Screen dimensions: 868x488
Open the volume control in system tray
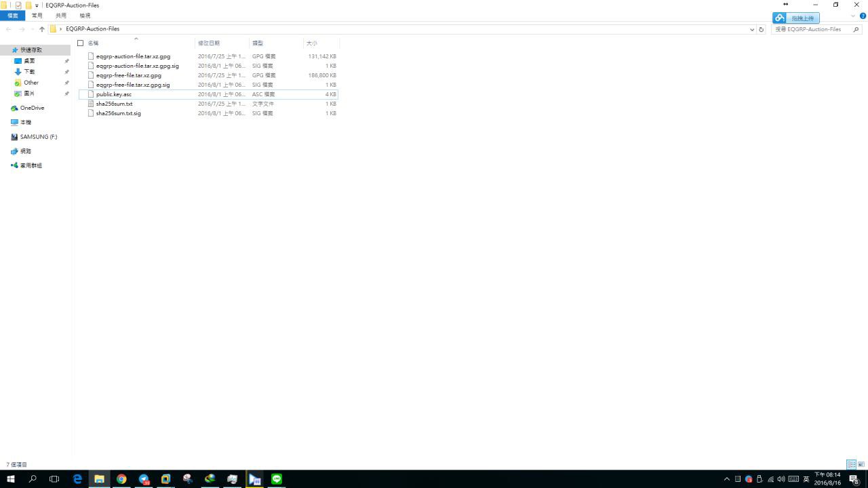(x=781, y=479)
